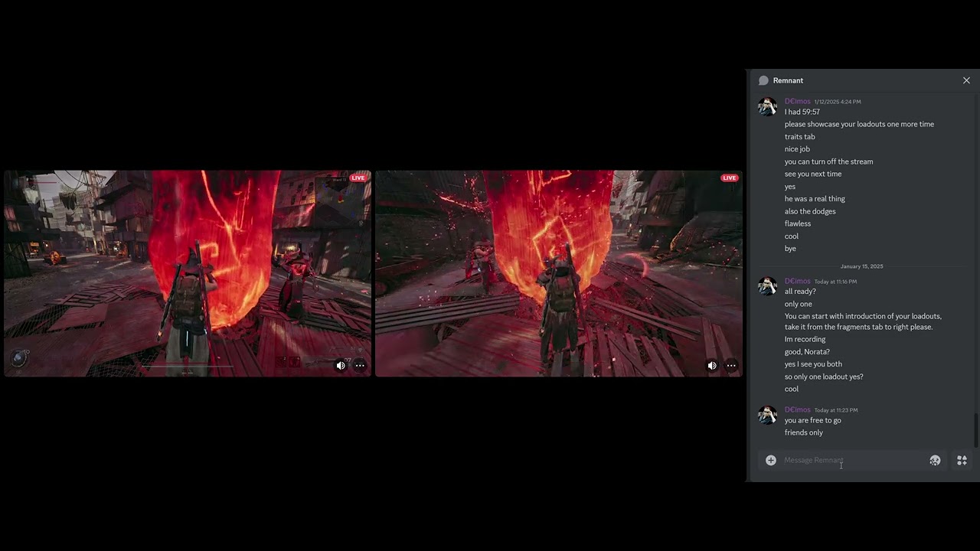Select the right live stream video
Image resolution: width=980 pixels, height=551 pixels.
[x=559, y=273]
